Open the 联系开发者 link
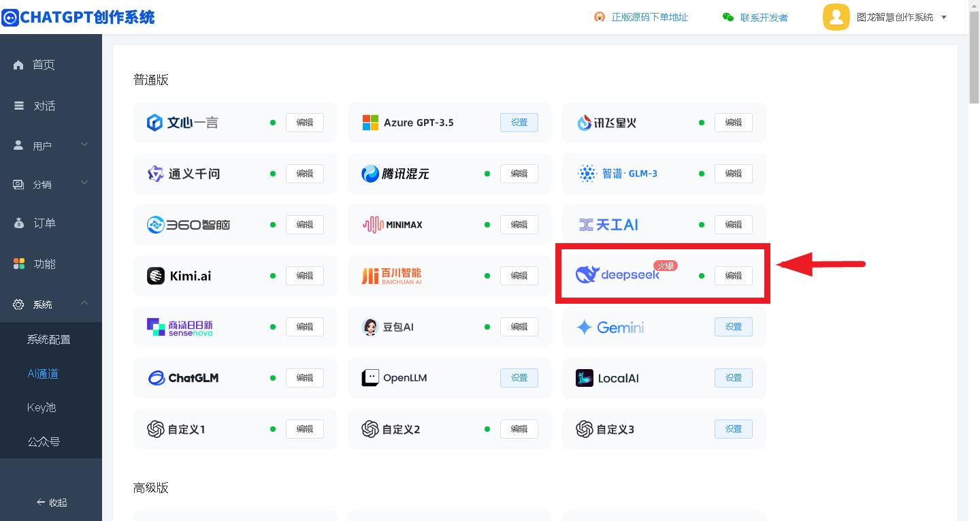The width and height of the screenshot is (980, 521). click(764, 18)
